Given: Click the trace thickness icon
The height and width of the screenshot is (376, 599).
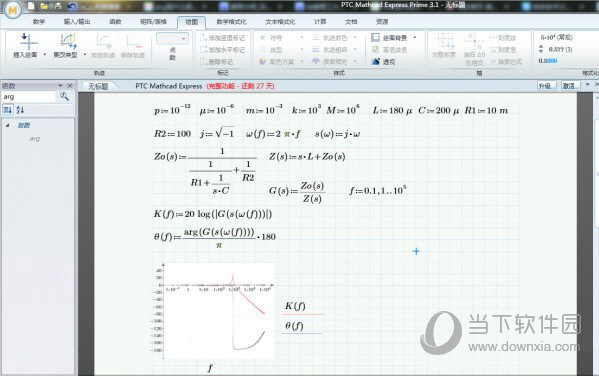Looking at the screenshot, I should (316, 50).
